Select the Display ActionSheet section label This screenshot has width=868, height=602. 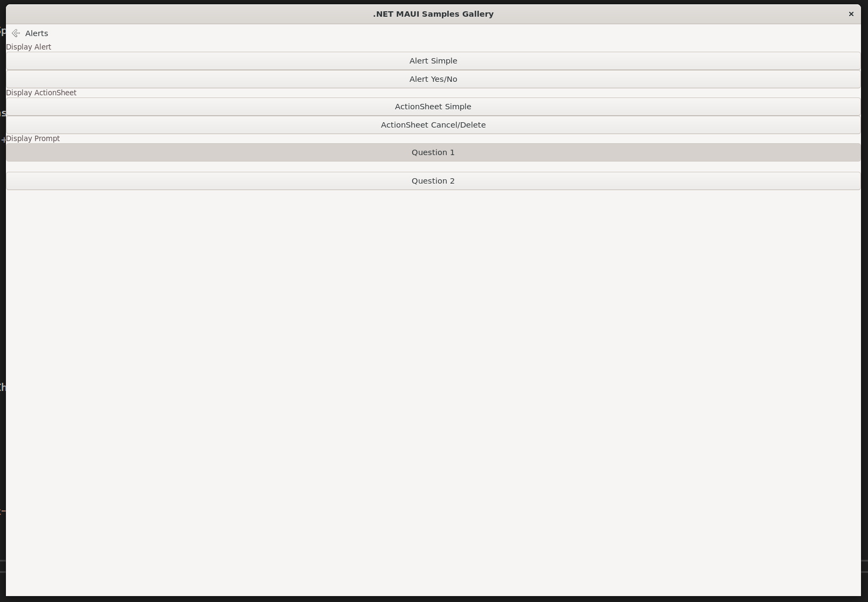pyautogui.click(x=41, y=93)
